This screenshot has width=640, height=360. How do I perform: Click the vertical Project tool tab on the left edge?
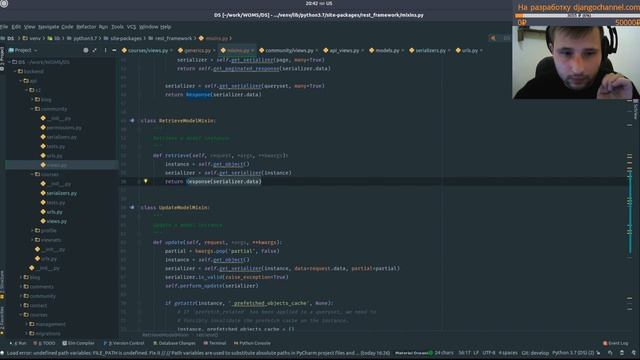point(2,59)
